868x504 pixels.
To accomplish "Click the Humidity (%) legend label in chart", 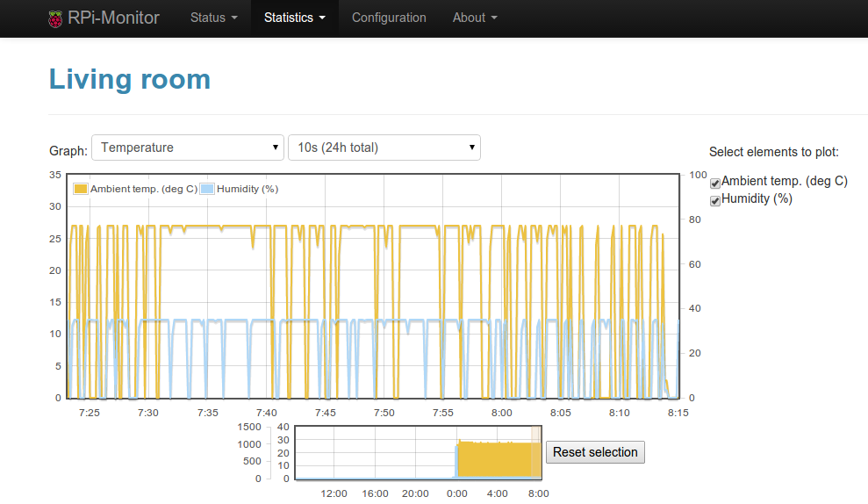I will pyautogui.click(x=247, y=189).
